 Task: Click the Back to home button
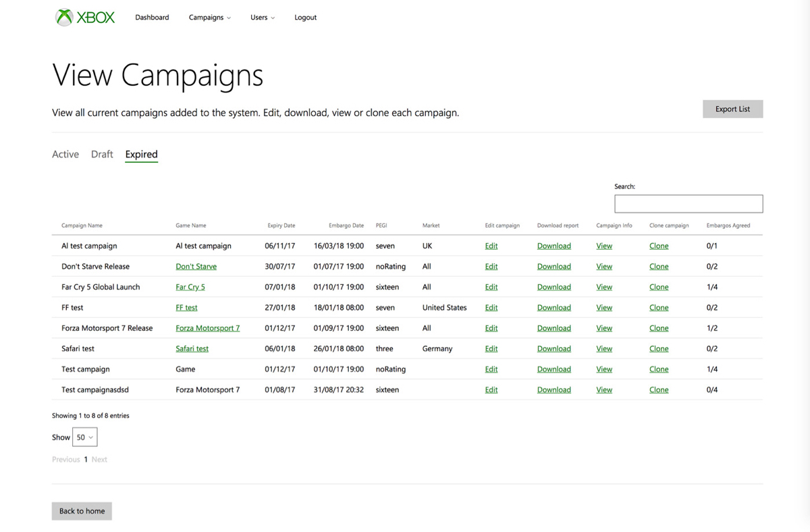pos(82,511)
